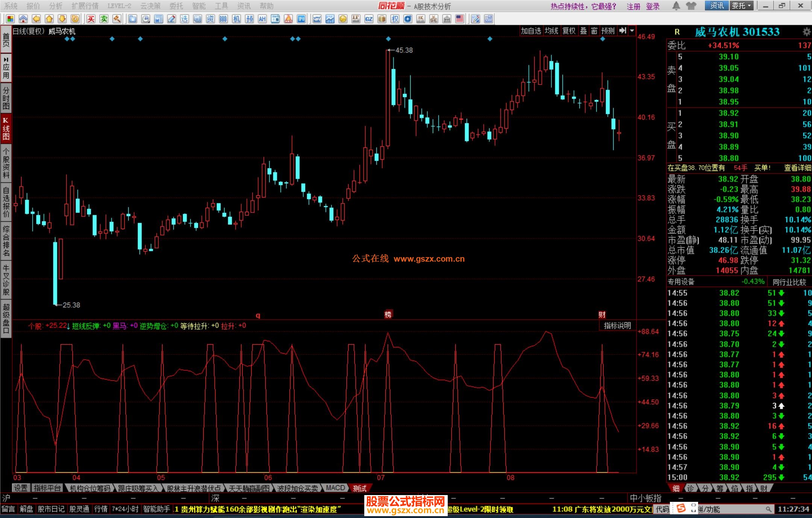Open the 扩展行情 menu
Screen dimensions: 812x518
click(85, 6)
